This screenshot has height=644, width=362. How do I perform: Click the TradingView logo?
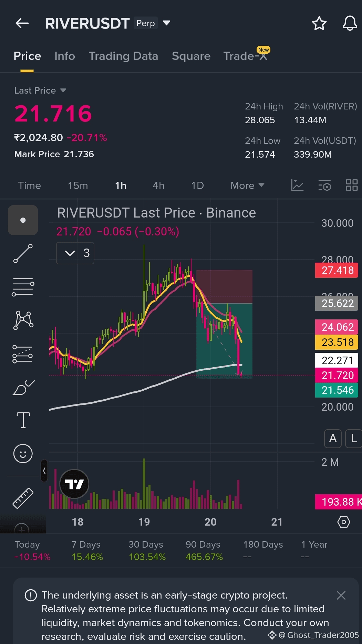click(74, 484)
